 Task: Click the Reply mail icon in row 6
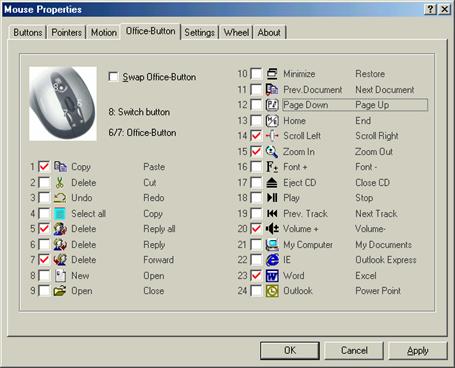(60, 245)
